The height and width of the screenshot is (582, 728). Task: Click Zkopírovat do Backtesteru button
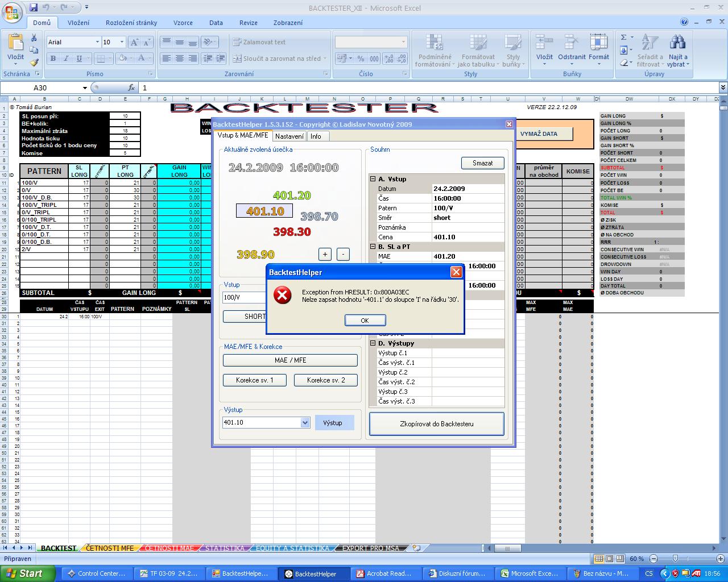pyautogui.click(x=437, y=424)
